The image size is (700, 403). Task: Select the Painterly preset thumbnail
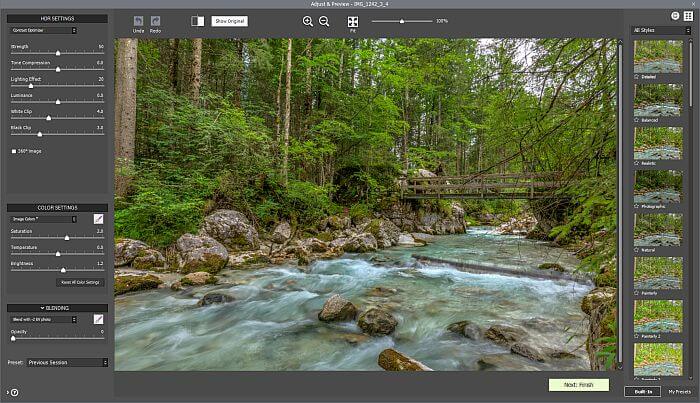[x=658, y=273]
